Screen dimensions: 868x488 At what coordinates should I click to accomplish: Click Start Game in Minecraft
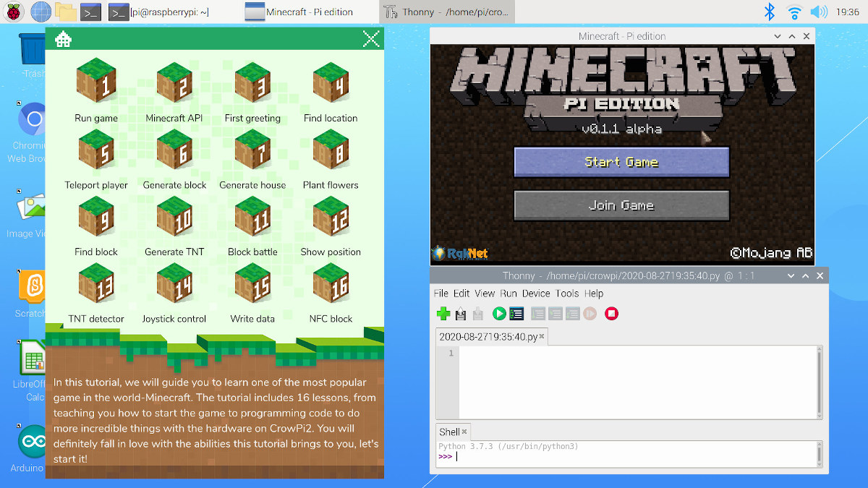pyautogui.click(x=621, y=162)
